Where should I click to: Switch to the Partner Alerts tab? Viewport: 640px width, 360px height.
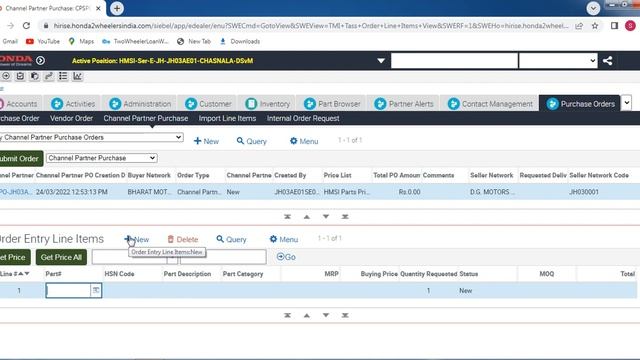point(404,104)
